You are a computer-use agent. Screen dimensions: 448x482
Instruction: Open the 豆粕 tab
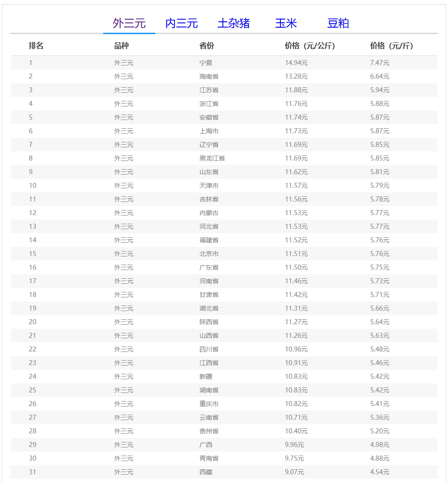(x=338, y=23)
